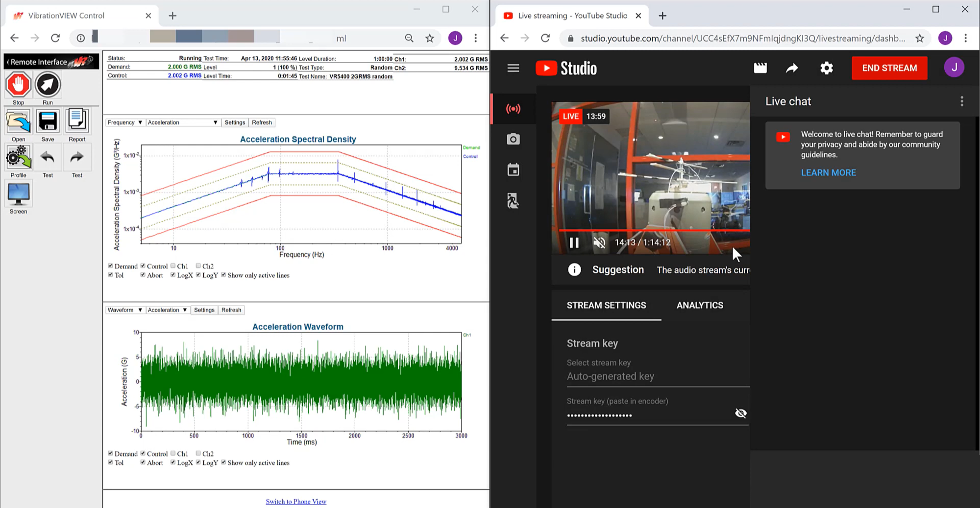Click the Run test arrow icon
Screen dimensions: 980x508
48,85
